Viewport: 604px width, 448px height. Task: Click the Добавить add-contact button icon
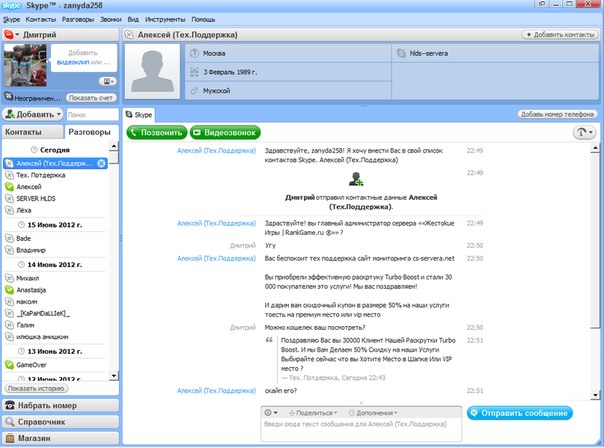click(x=10, y=114)
